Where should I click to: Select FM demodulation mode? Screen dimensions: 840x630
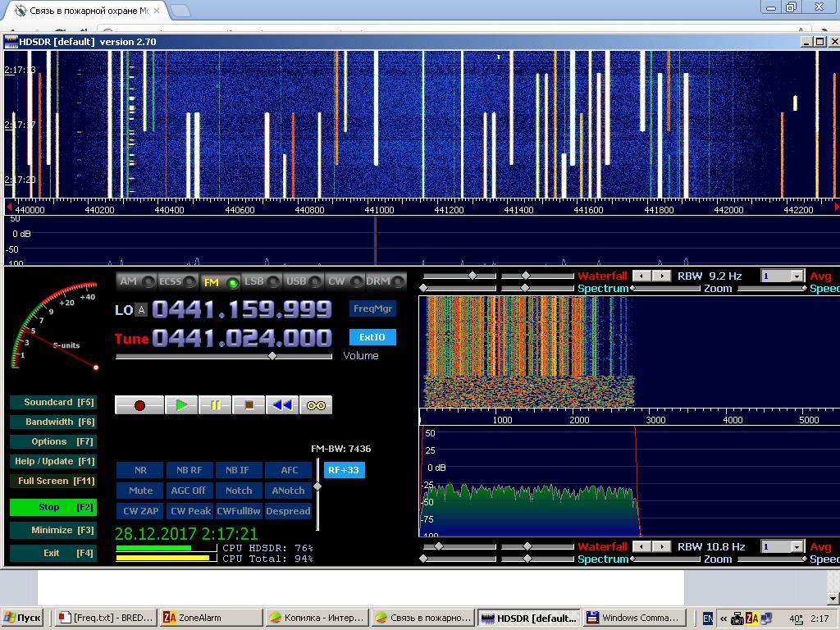pos(220,282)
